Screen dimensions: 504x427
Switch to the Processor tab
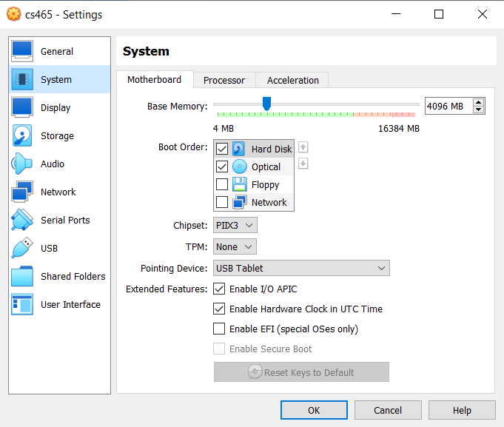(x=224, y=80)
